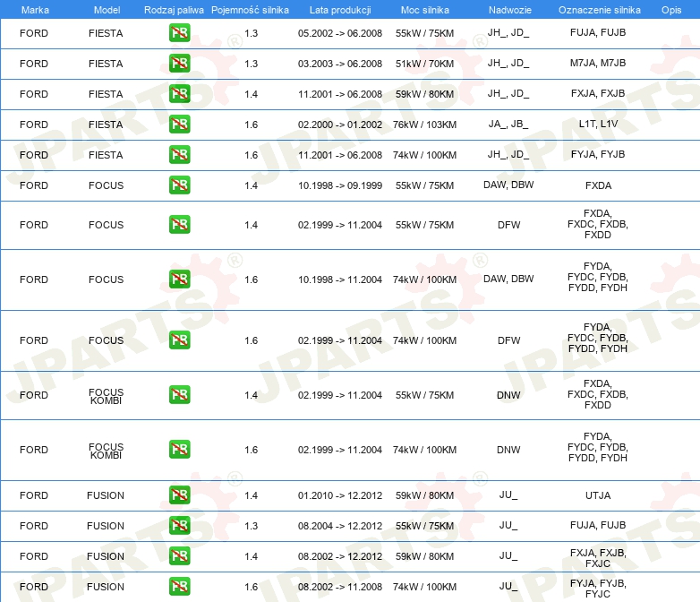
Task: Click the fuel icon in the Fusion FXJC row
Action: click(179, 555)
